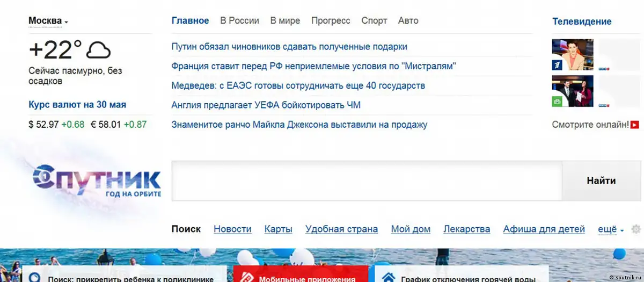Switch to the В России news tab
The image size is (644, 282).
click(239, 21)
